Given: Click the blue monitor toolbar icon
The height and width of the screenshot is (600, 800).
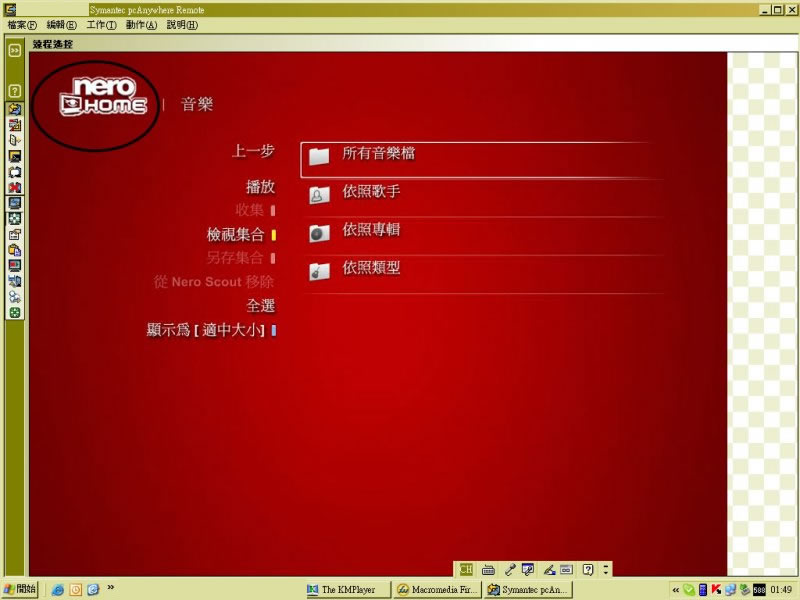Looking at the screenshot, I should pyautogui.click(x=15, y=203).
